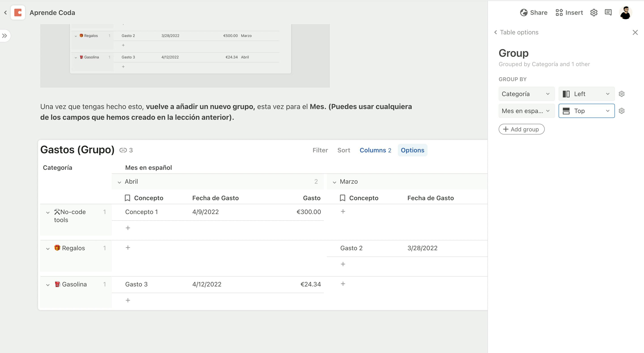This screenshot has height=353, width=644.
Task: Open settings gear for Categoría group
Action: tap(621, 94)
